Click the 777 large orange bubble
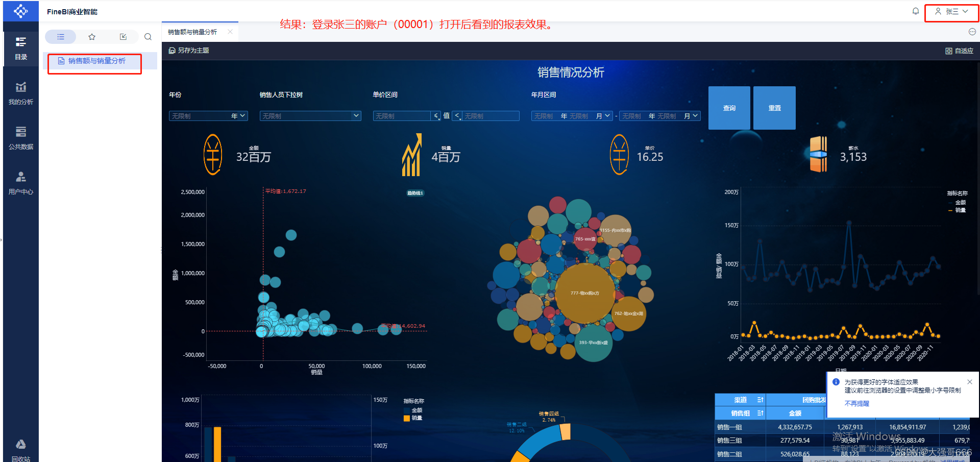 (x=585, y=293)
